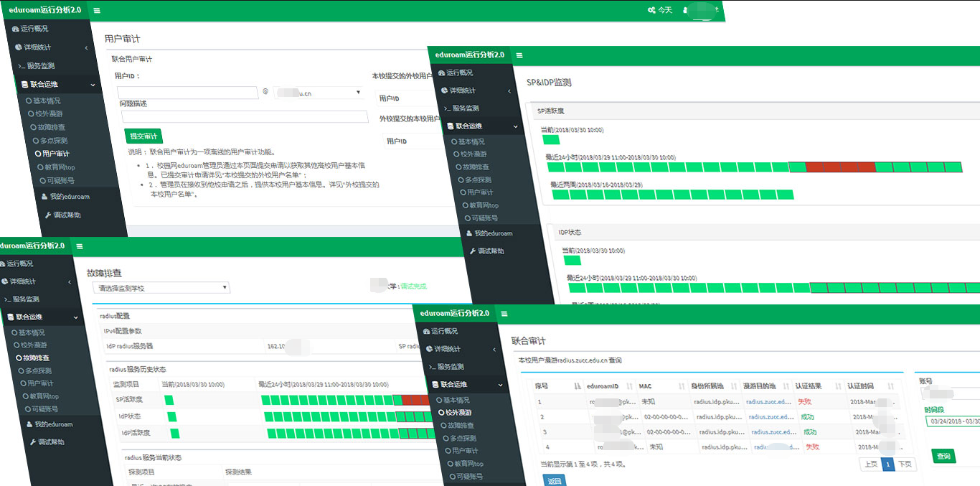Sort table by 认证时间 column
Screen dimensions: 980x486
(872, 386)
